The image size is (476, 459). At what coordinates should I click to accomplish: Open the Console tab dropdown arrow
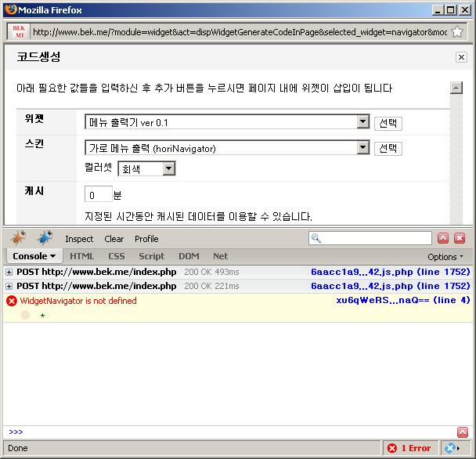pyautogui.click(x=52, y=256)
